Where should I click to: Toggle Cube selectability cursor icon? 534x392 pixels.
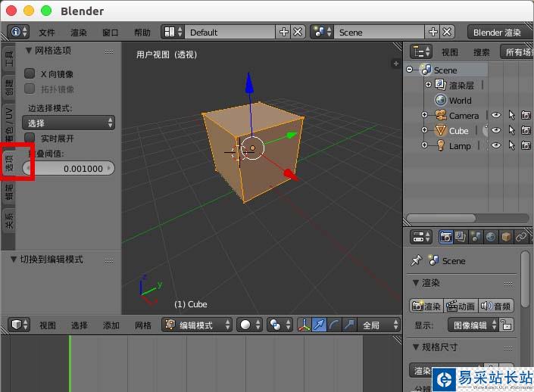coord(511,130)
